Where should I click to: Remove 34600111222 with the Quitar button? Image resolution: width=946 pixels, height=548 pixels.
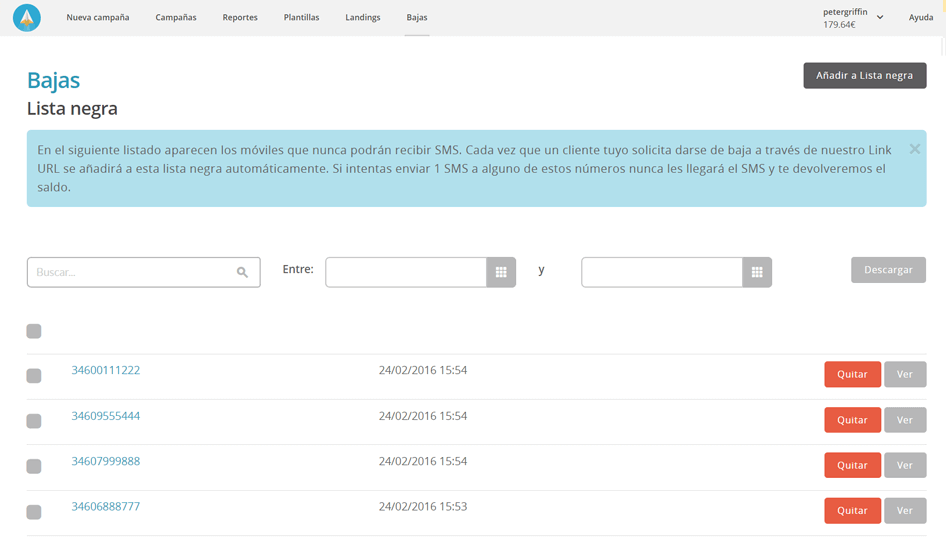[852, 374]
